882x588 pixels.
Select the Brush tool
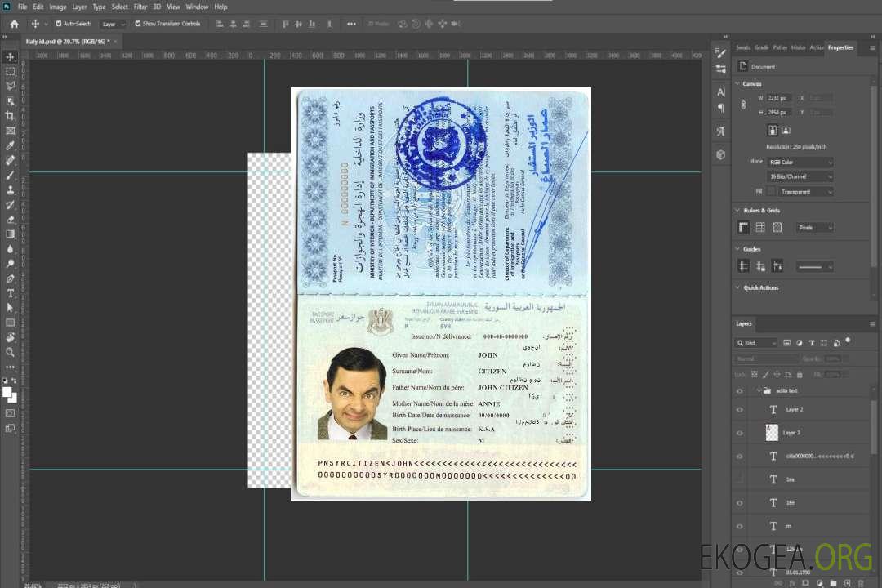10,175
